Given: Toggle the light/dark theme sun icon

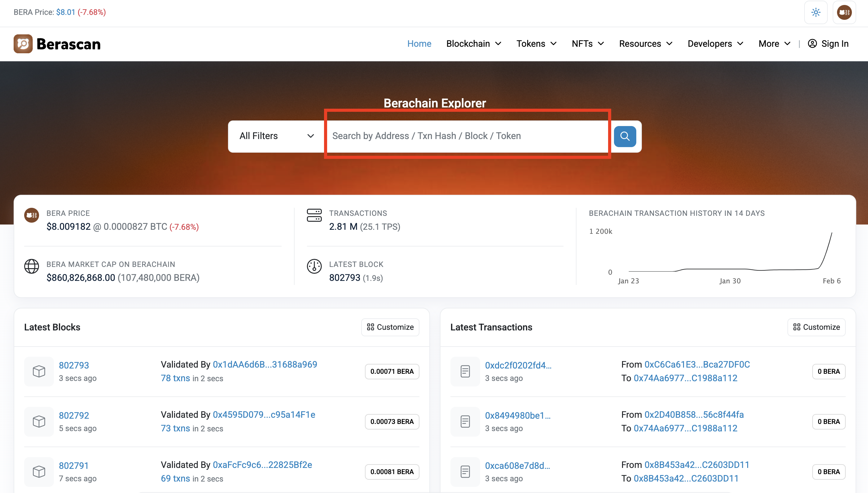Looking at the screenshot, I should click(816, 12).
